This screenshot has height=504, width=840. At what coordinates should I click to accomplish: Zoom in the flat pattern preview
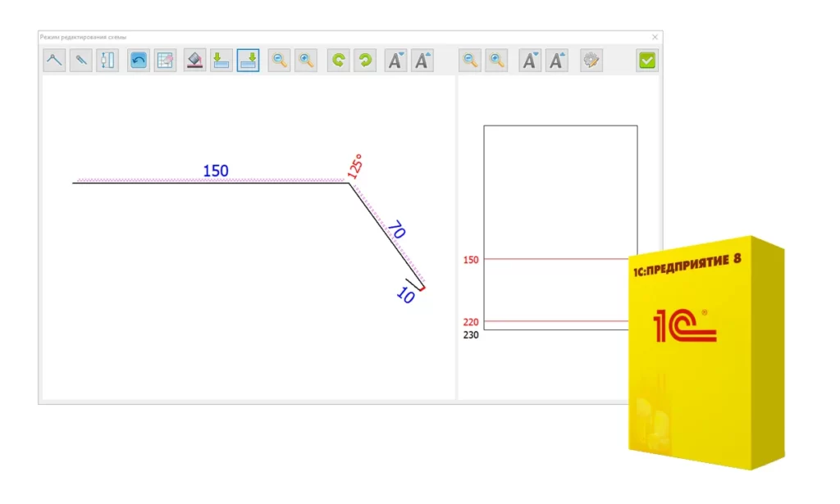tap(496, 60)
